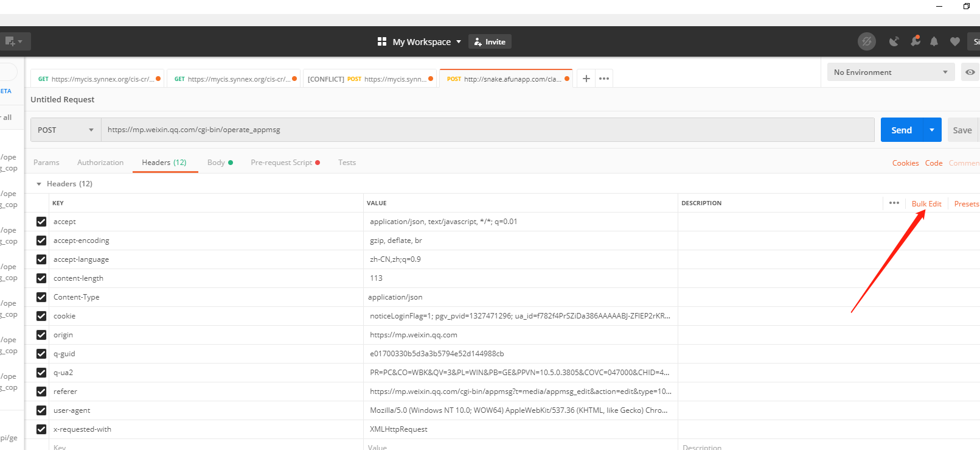Open the new button dropdown arrow
Image resolution: width=980 pixels, height=450 pixels.
coord(20,41)
